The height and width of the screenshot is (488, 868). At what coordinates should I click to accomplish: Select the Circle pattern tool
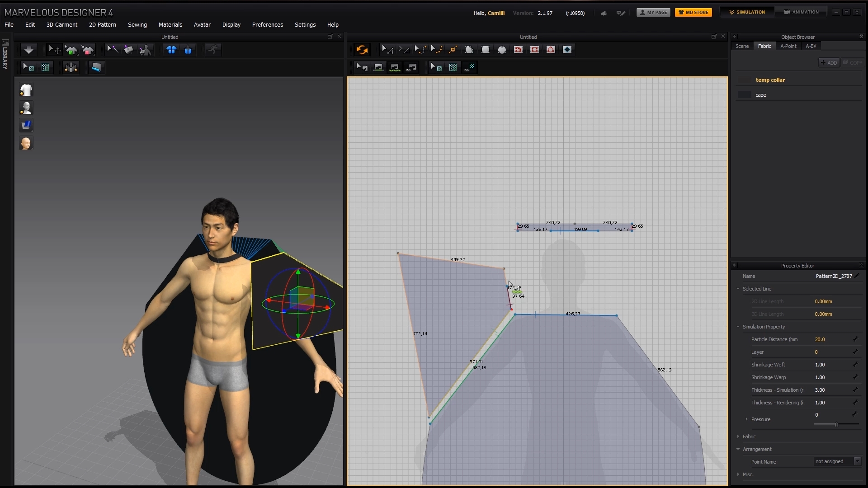tap(502, 50)
